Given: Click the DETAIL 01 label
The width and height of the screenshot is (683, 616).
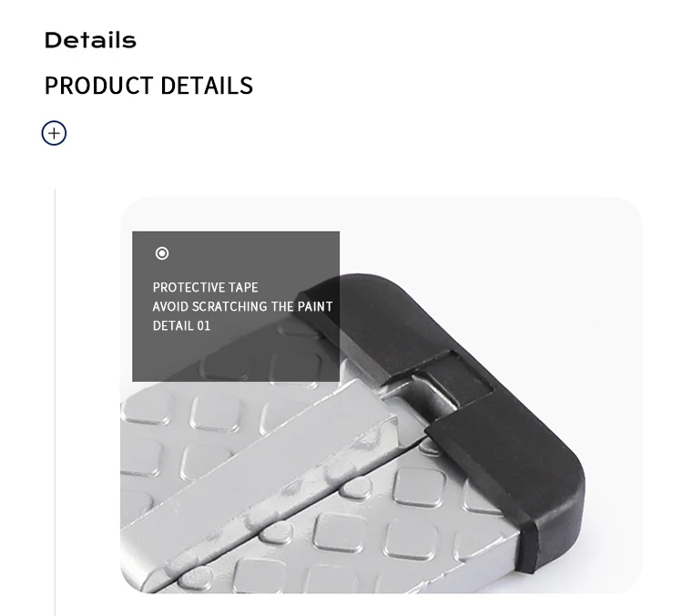Looking at the screenshot, I should click(x=181, y=326).
